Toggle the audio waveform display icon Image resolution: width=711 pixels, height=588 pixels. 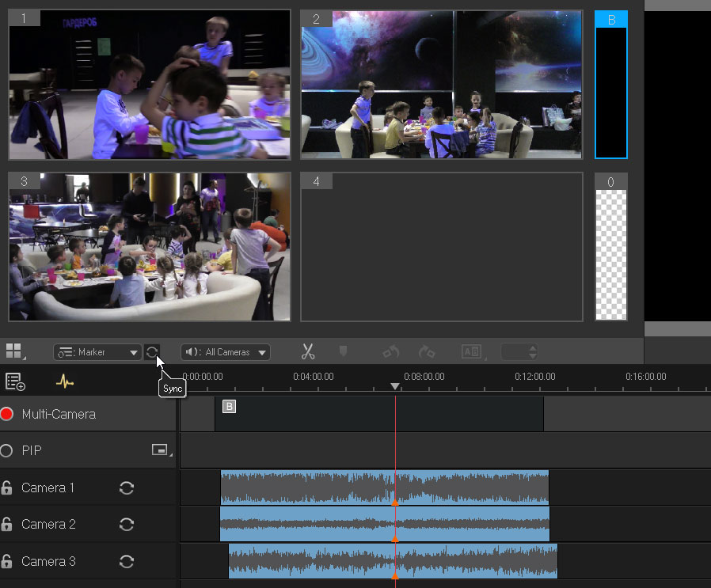coord(65,381)
